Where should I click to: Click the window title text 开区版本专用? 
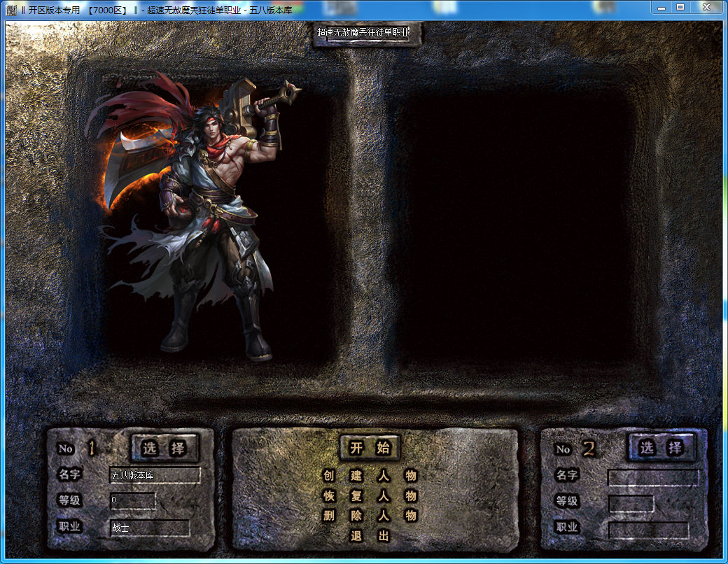coord(54,10)
